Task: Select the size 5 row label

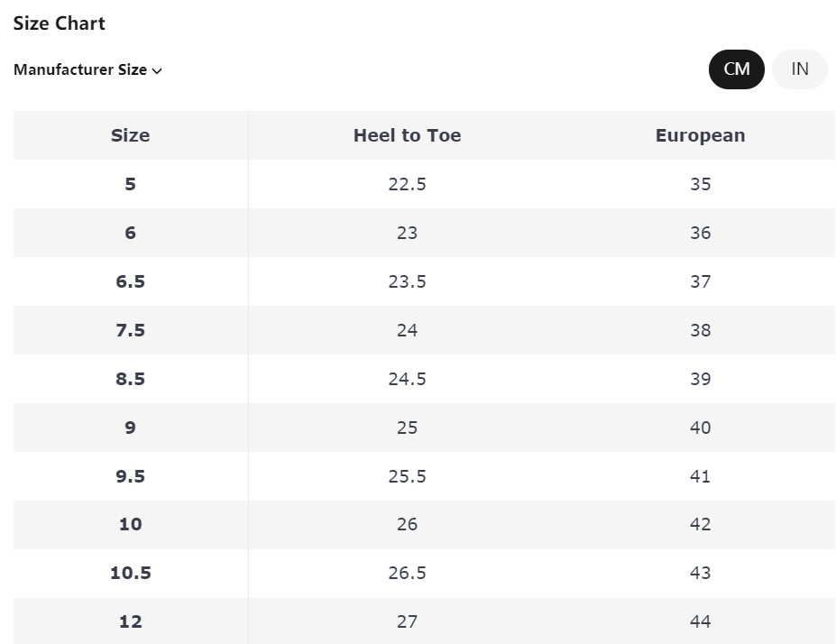Action: (131, 184)
